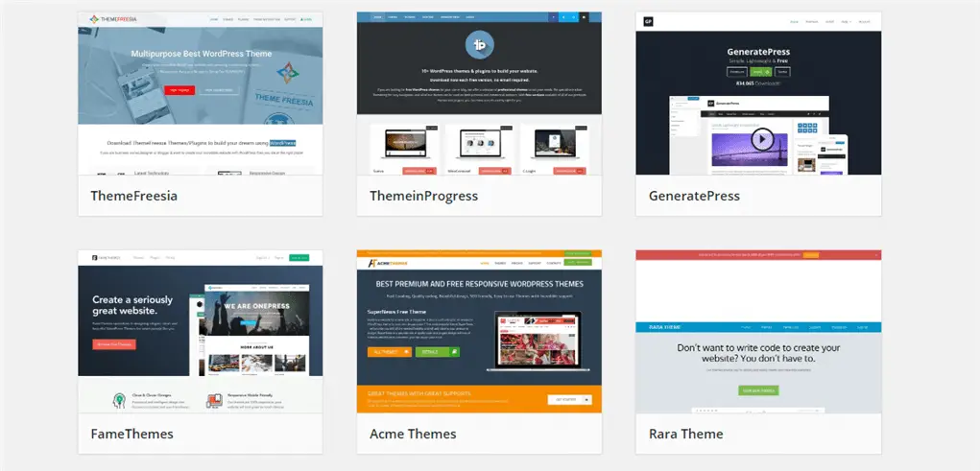Click the middle laptop thumbnail in ThemeinProgress preview
Image resolution: width=980 pixels, height=471 pixels.
click(x=479, y=145)
